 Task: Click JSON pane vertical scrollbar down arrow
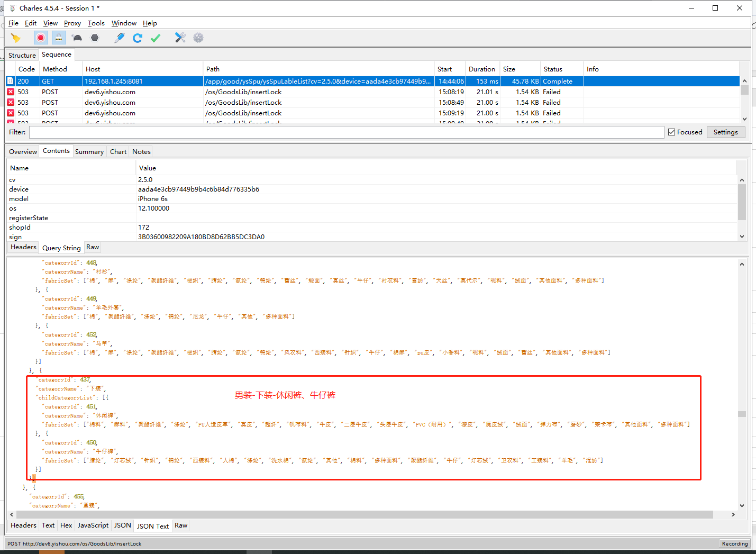[742, 505]
